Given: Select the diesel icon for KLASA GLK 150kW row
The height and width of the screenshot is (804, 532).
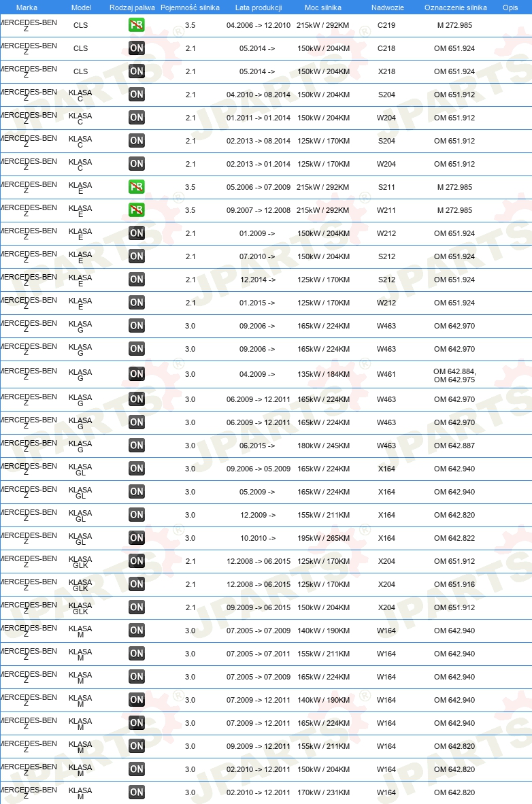Looking at the screenshot, I should [137, 607].
